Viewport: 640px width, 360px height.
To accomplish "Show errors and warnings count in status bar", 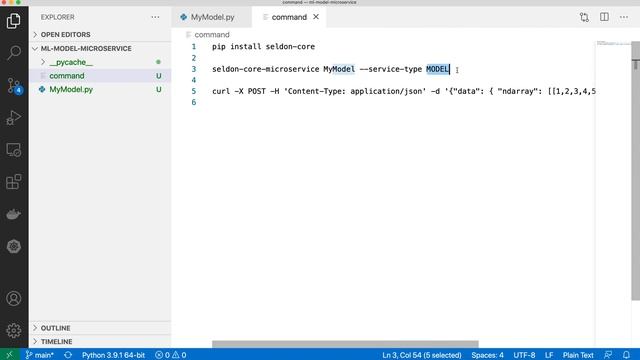I will [171, 355].
